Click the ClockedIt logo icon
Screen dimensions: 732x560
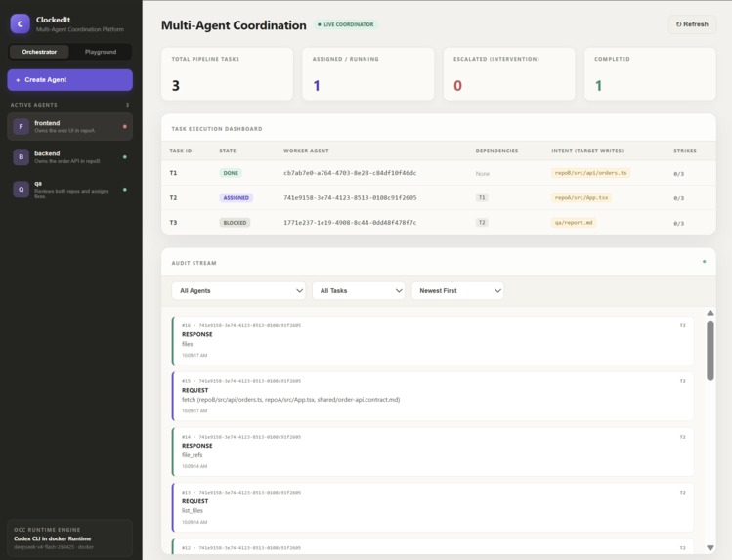[x=21, y=23]
